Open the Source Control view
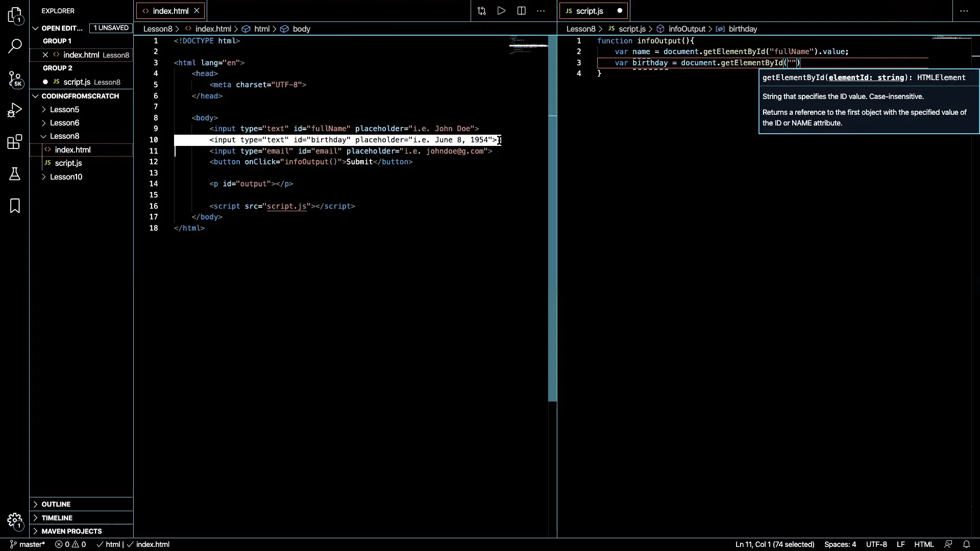 pyautogui.click(x=15, y=80)
